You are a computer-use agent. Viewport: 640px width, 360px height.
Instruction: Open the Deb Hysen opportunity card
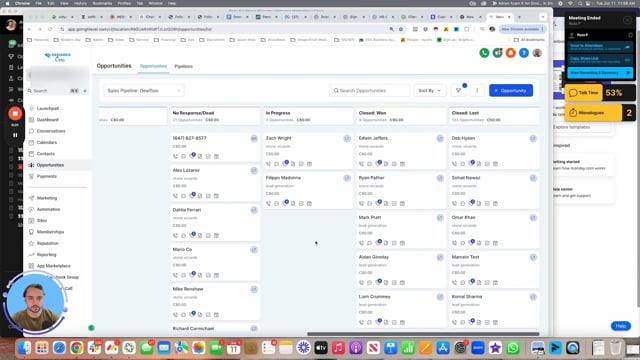[x=493, y=150]
